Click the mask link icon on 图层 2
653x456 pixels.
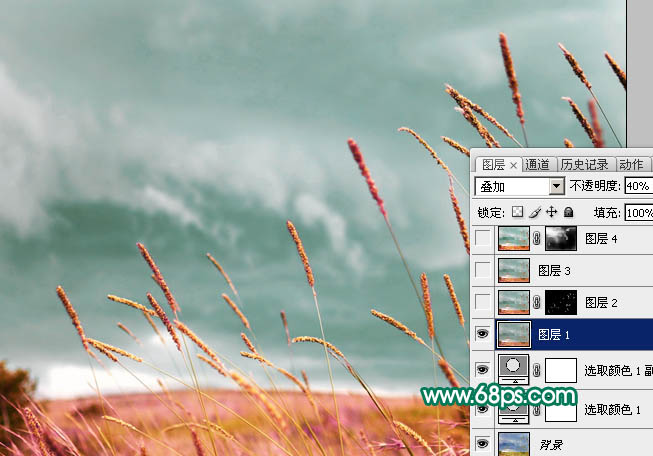pos(537,302)
